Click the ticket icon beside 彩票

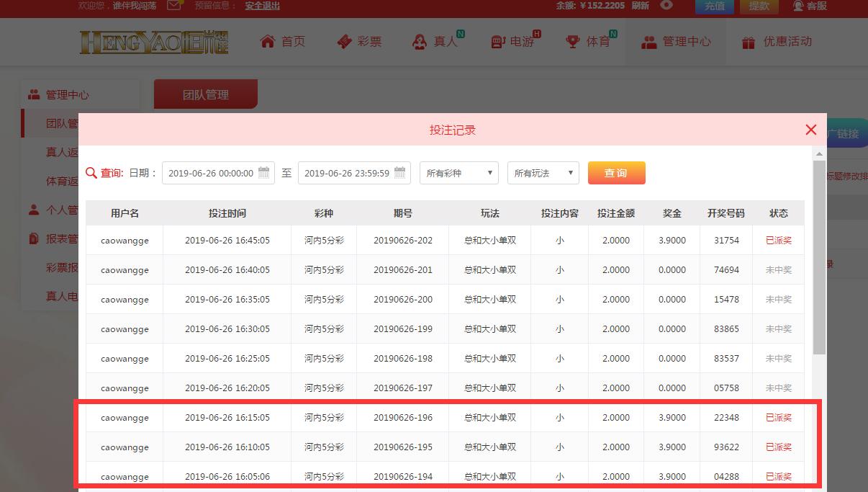[x=344, y=42]
